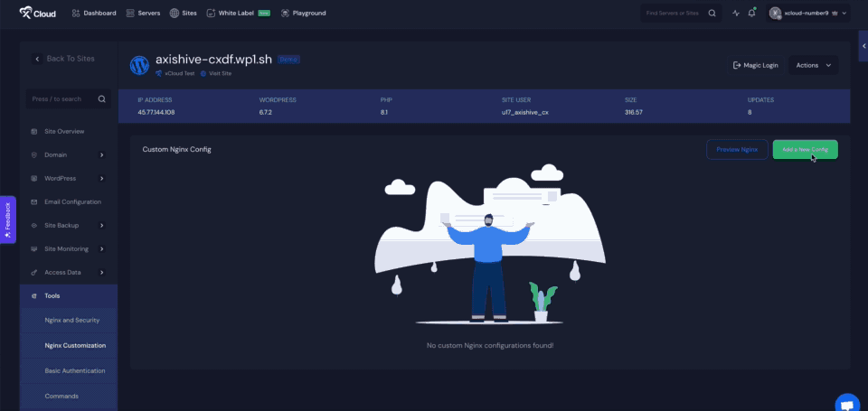Viewport: 868px width, 411px height.
Task: Click the xcloud-number9 user avatar
Action: 775,13
